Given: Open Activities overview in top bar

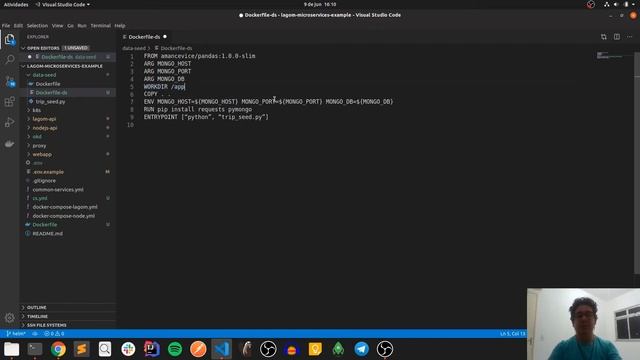Looking at the screenshot, I should tap(16, 4).
